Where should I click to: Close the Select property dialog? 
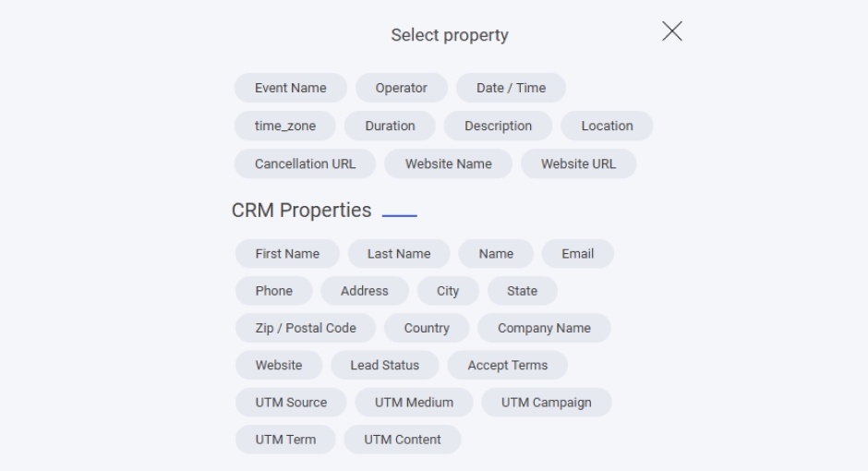click(672, 31)
